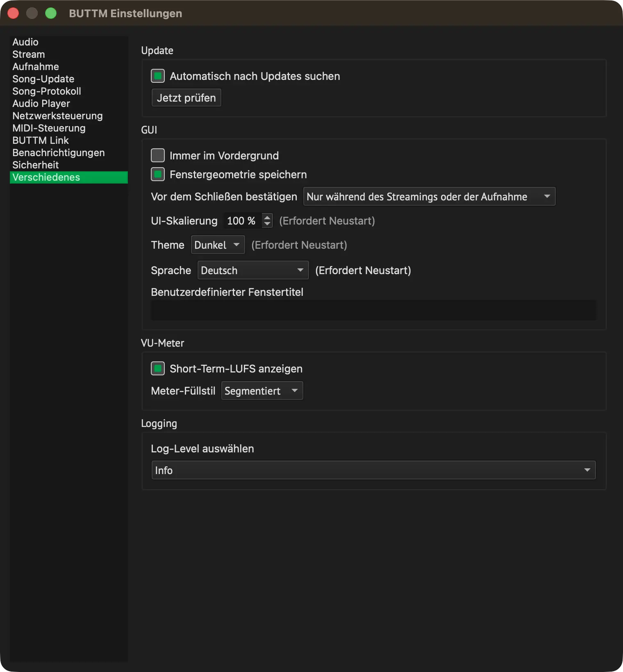
Task: Select the highlighted Verschiedenes entry
Action: pos(69,177)
